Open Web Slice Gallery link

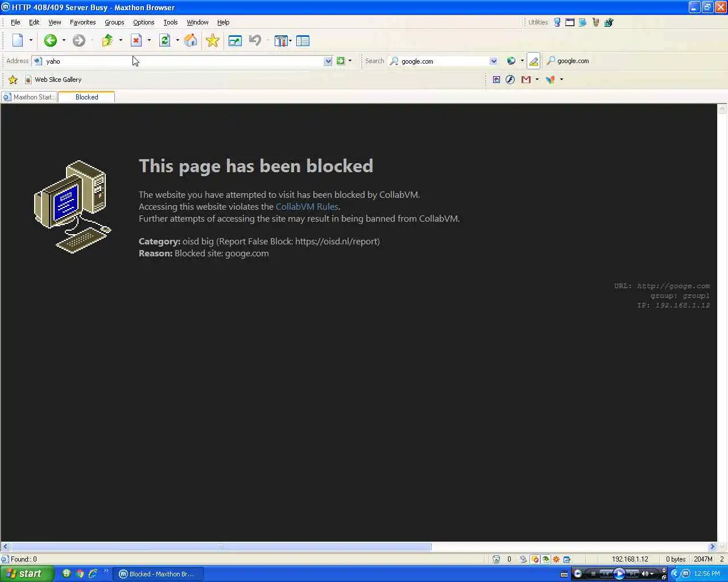pyautogui.click(x=53, y=80)
